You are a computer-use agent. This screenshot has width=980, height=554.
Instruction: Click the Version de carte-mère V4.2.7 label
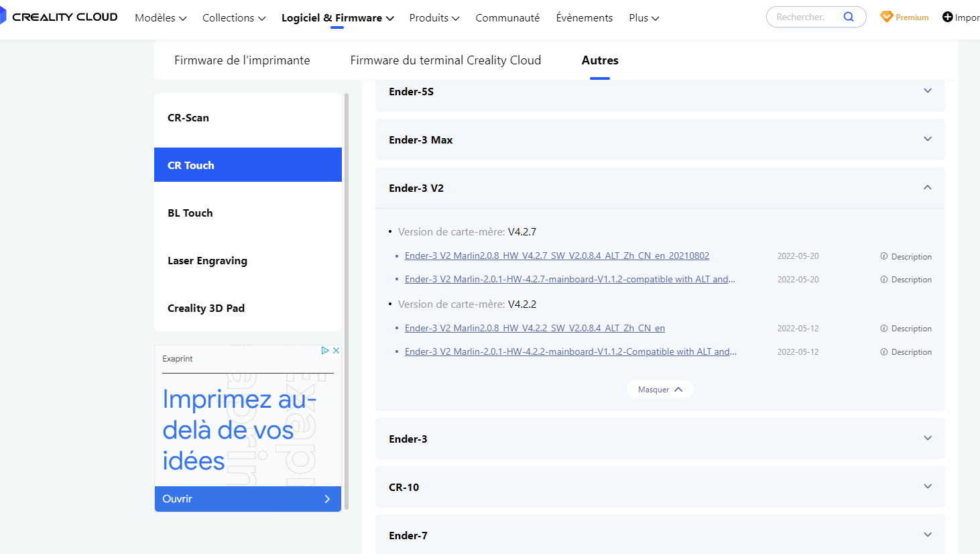pyautogui.click(x=467, y=231)
